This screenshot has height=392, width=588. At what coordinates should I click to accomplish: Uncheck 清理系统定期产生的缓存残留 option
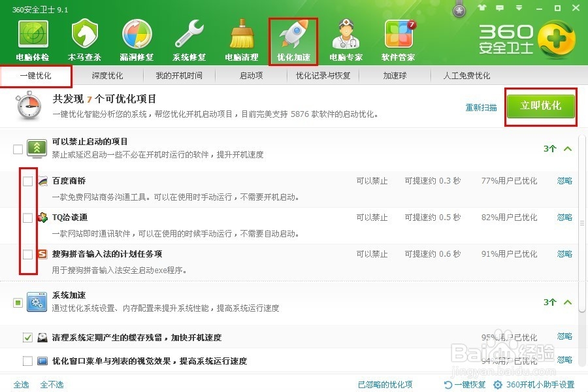click(27, 338)
